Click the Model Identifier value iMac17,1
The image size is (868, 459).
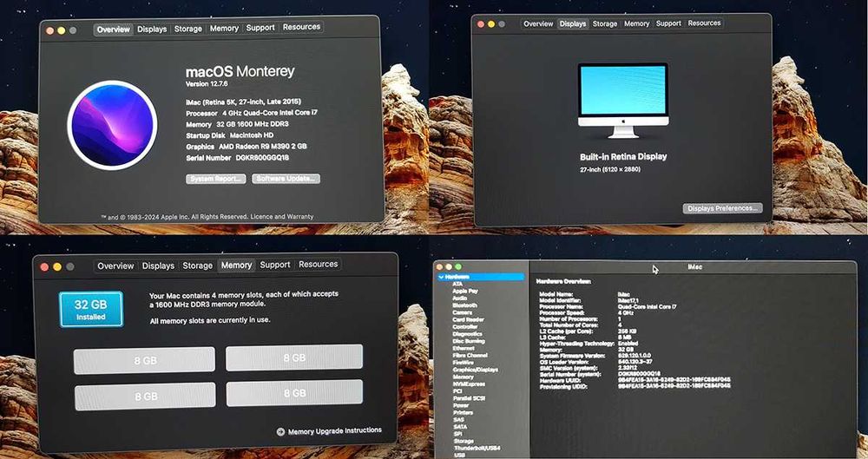[x=628, y=300]
